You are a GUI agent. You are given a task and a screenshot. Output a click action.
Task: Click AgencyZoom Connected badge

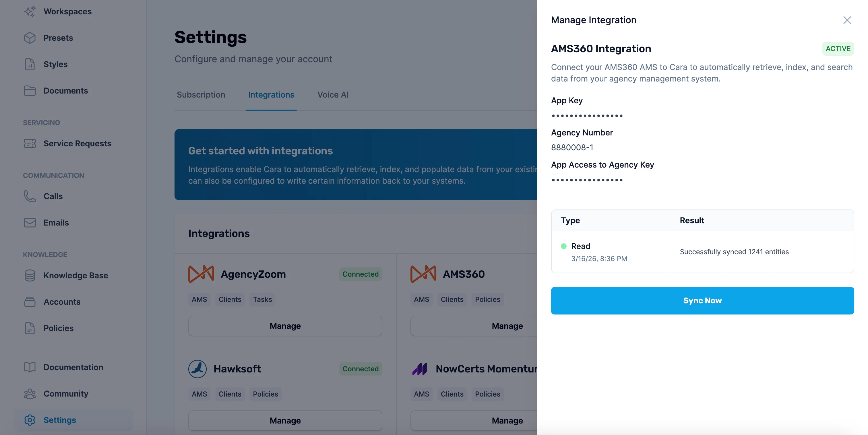coord(361,274)
